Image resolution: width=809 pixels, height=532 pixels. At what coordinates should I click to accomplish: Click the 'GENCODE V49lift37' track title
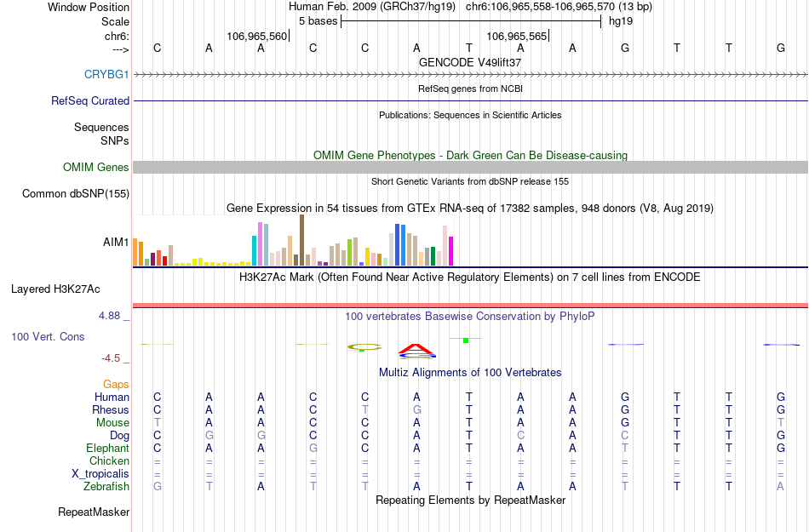coord(470,62)
